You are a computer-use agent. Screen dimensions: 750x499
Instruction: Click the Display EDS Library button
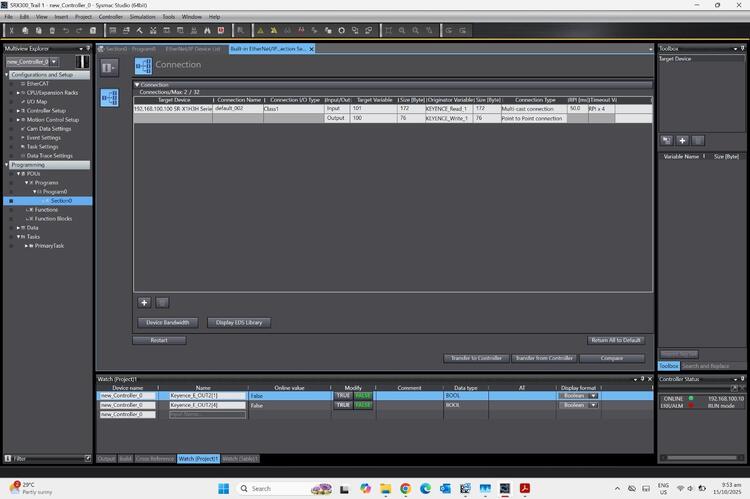pyautogui.click(x=239, y=322)
